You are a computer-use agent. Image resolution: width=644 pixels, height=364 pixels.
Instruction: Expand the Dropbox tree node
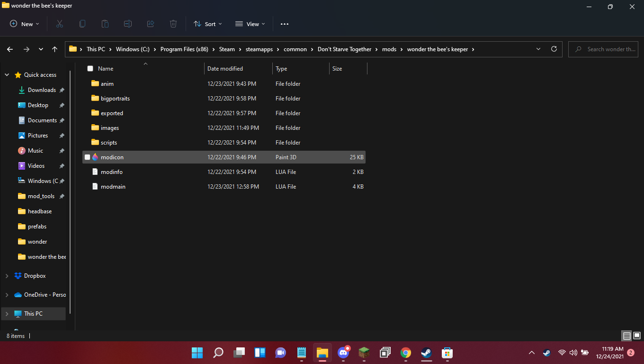(x=7, y=276)
